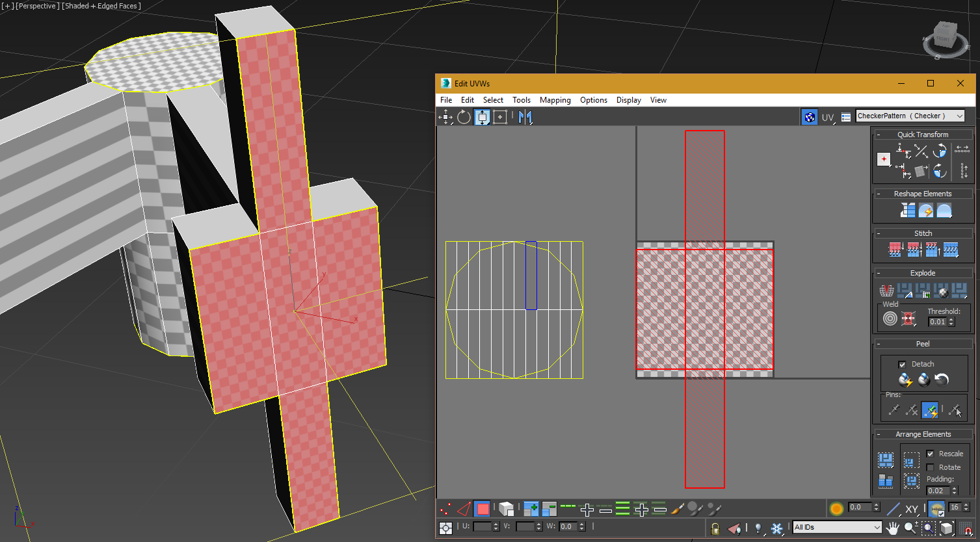Click the Reset Peel icon
Image resolution: width=980 pixels, height=542 pixels.
942,380
